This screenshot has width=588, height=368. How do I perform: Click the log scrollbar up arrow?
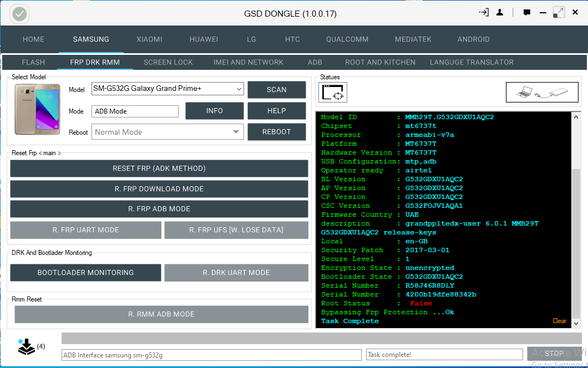(576, 117)
